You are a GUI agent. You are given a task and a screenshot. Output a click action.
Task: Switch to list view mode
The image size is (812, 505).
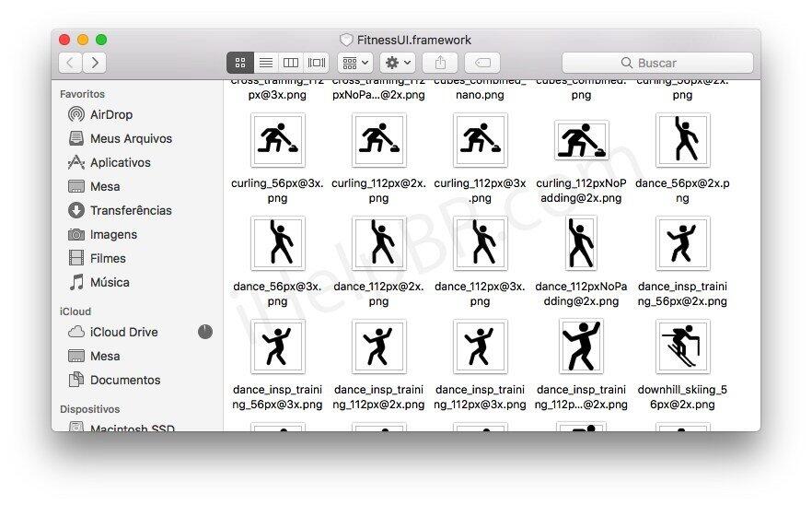[x=265, y=63]
